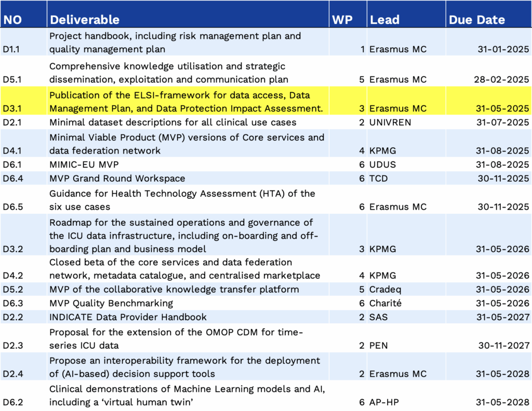Viewport: 532px width, 411px height.
Task: Click cell 'D4.2'
Action: (x=23, y=269)
